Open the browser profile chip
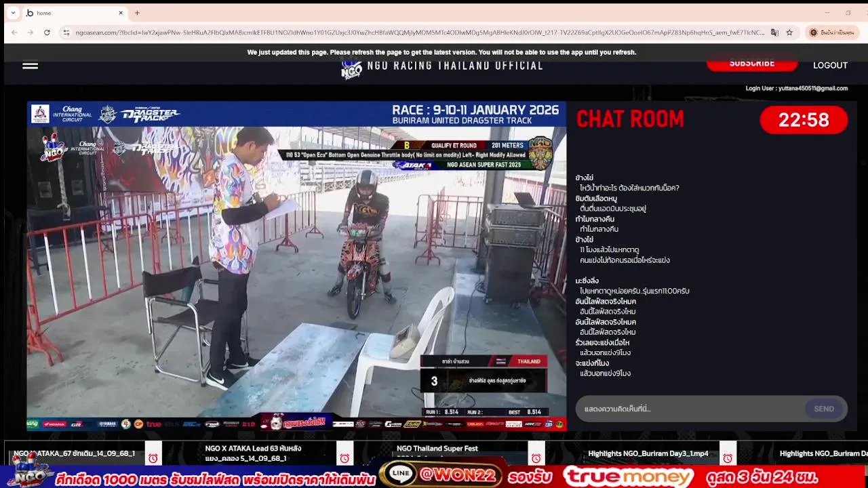 [832, 33]
